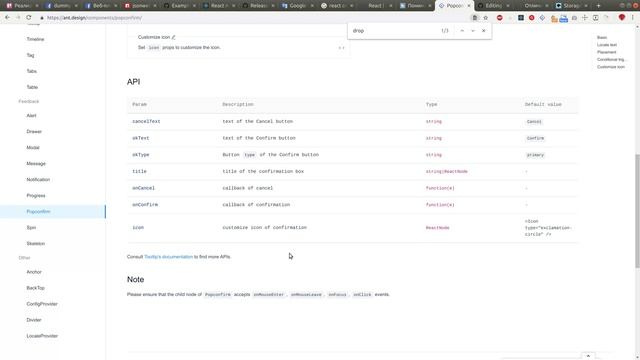
Task: Open a new browser tab
Action: [x=598, y=6]
